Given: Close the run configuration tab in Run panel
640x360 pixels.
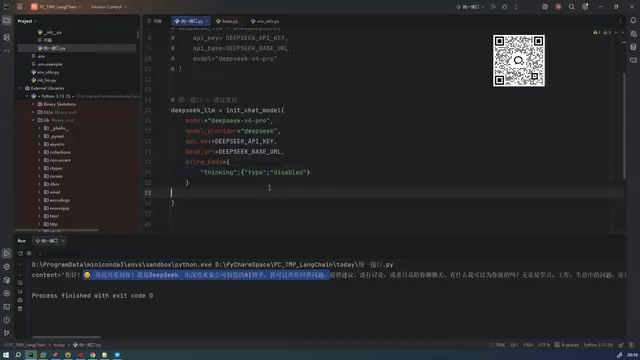Looking at the screenshot, I should tap(63, 241).
